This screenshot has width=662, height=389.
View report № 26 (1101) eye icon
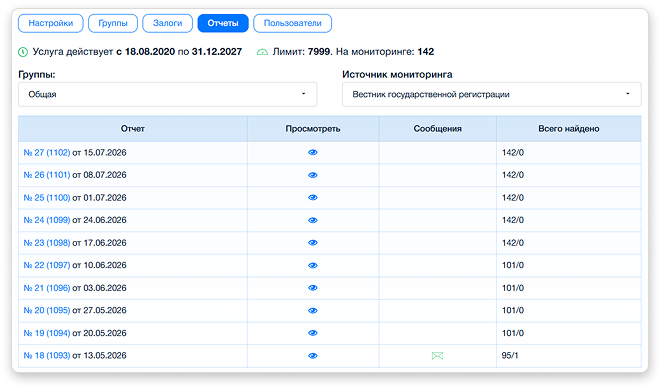point(313,175)
